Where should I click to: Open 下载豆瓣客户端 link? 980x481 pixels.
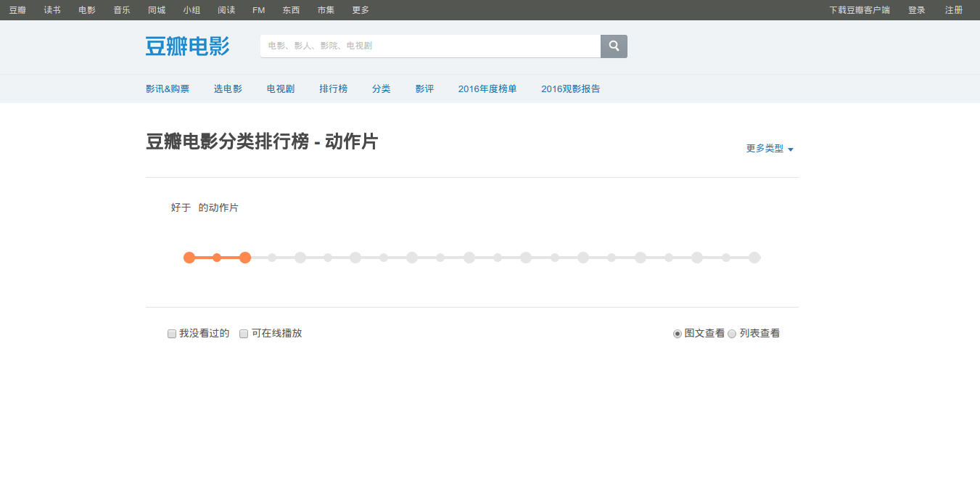tap(860, 10)
